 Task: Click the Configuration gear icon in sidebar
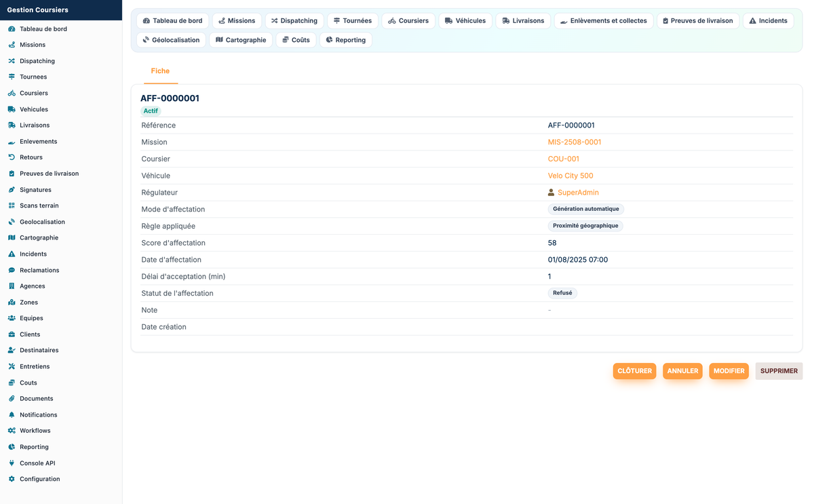coord(12,479)
